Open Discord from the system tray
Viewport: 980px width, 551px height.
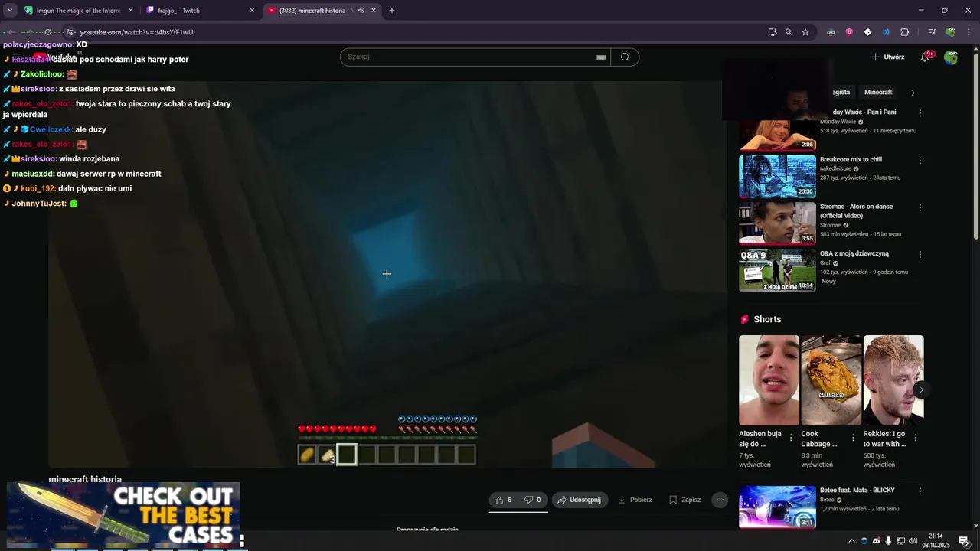coord(877,541)
